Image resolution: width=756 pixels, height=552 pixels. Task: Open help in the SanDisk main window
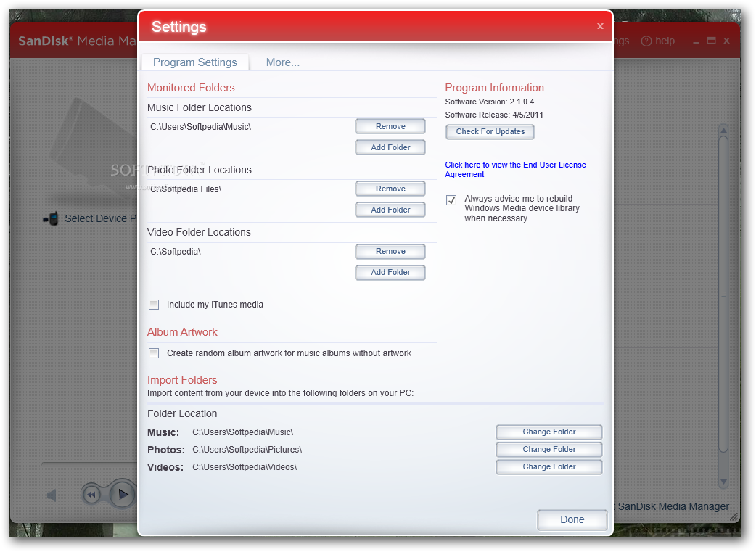658,41
